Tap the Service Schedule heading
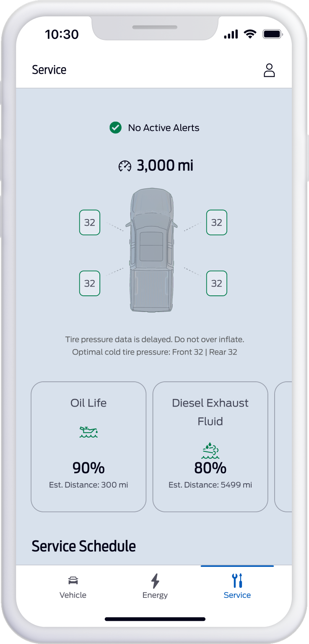Screen dimensions: 309x644 click(x=84, y=546)
